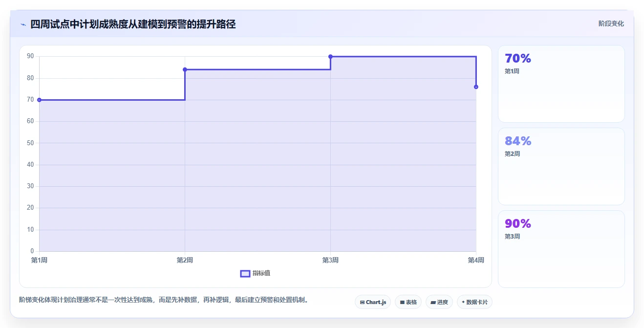
Task: Click the 第1周 x-axis label
Action: coord(39,260)
